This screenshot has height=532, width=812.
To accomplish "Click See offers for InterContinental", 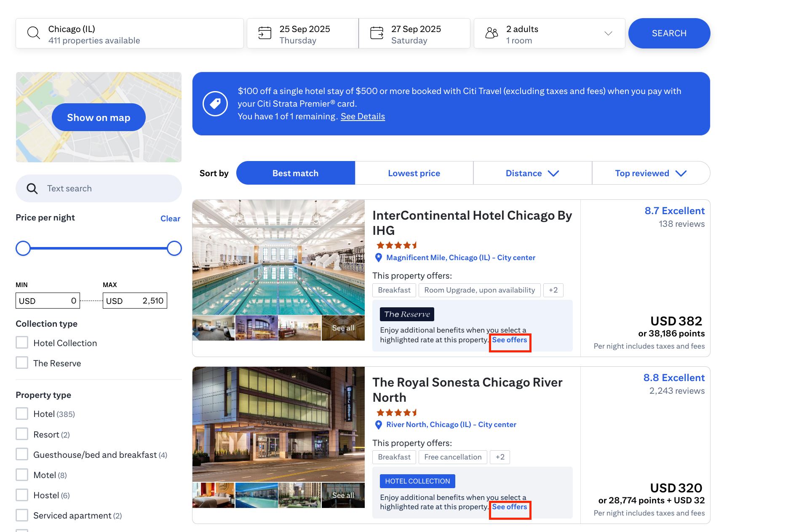I will [x=510, y=340].
